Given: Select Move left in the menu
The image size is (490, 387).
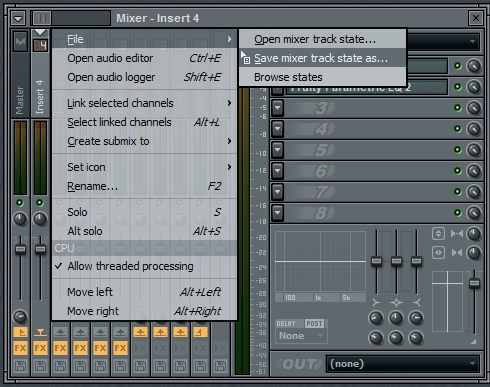Looking at the screenshot, I should (144, 292).
